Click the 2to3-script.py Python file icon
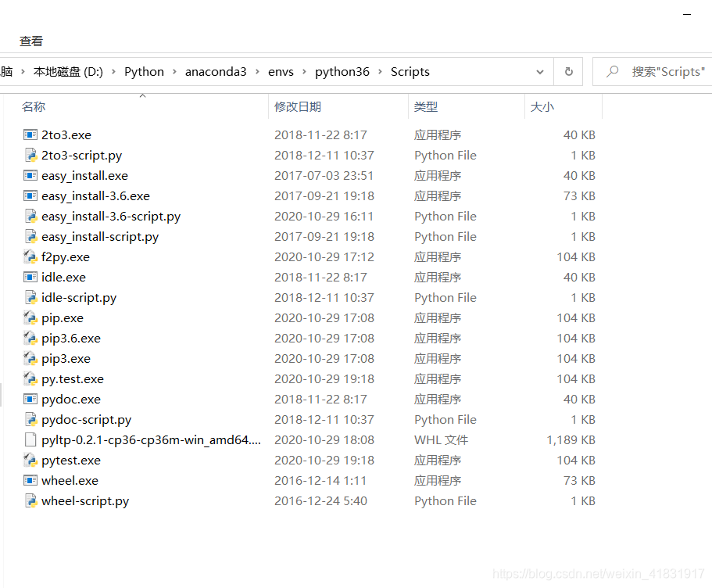Viewport: 712px width, 588px height. click(30, 156)
